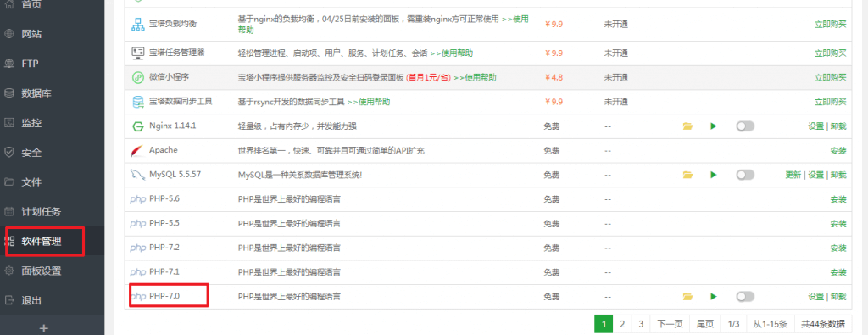The image size is (868, 335).
Task: Click 立即购买 for 宝塔任务管理器
Action: (831, 53)
